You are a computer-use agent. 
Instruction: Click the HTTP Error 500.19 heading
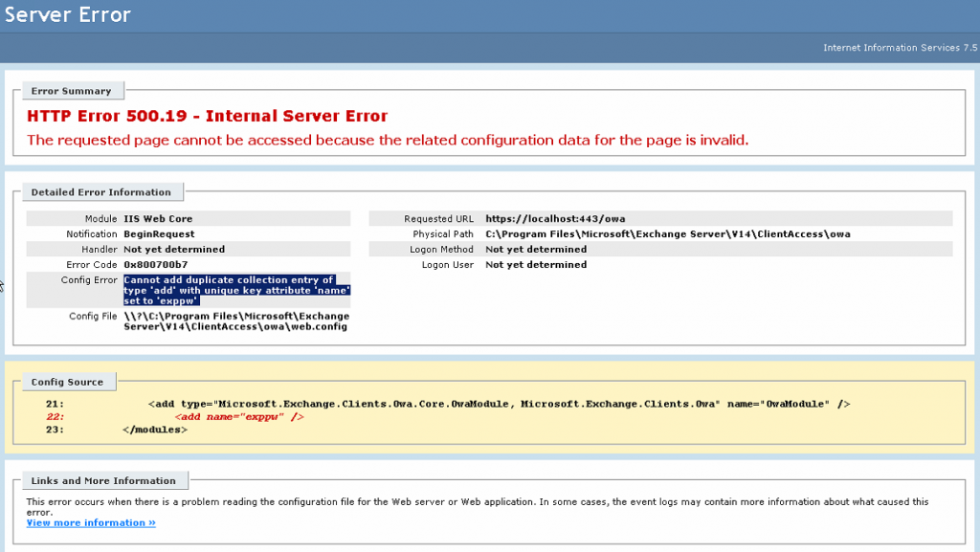click(x=207, y=115)
